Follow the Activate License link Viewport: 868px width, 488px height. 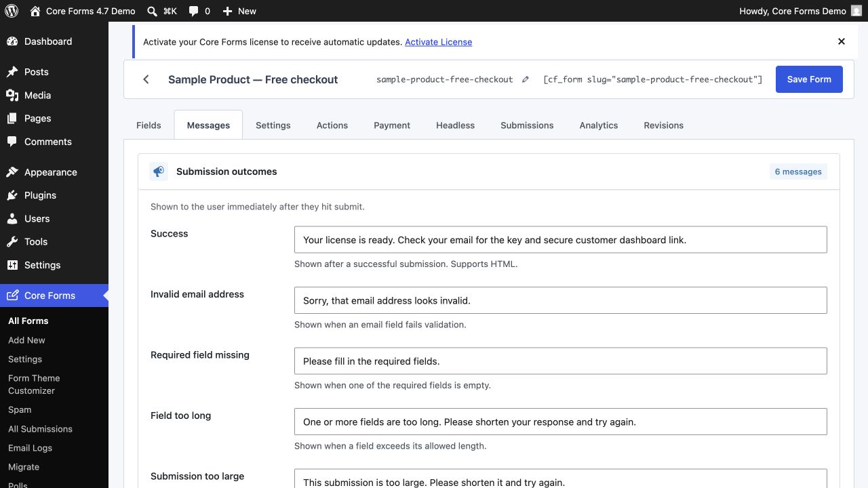(438, 42)
